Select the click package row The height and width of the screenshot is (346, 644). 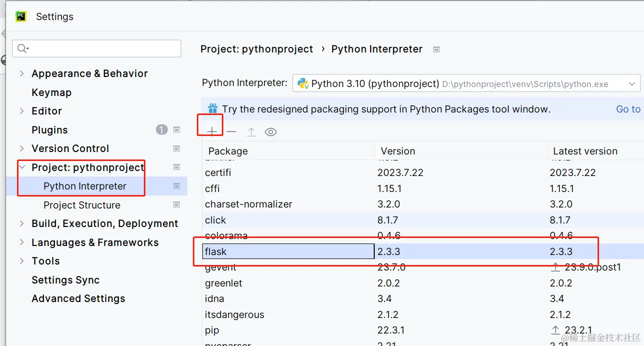point(423,220)
